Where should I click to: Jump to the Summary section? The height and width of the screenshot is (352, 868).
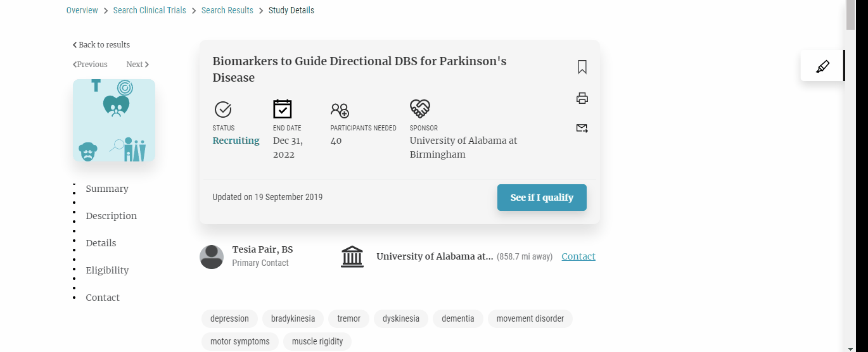coord(107,189)
